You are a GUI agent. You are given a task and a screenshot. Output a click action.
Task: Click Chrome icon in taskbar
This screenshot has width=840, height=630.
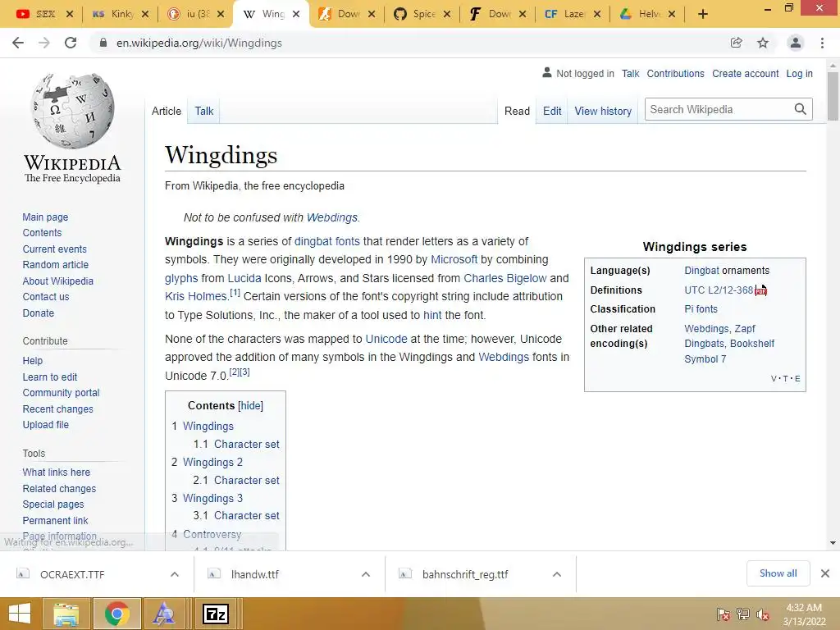(117, 614)
